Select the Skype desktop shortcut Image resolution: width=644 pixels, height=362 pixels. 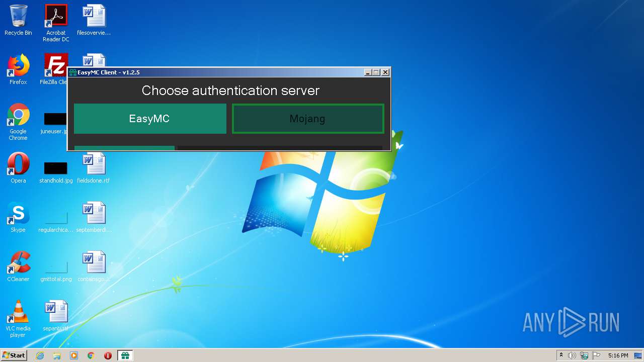pos(18,217)
